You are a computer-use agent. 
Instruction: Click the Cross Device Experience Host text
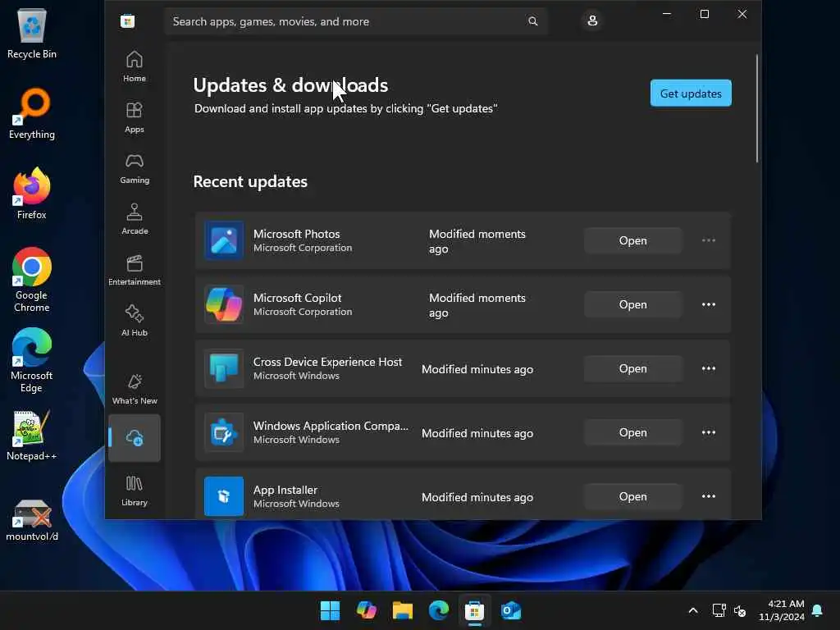(327, 362)
